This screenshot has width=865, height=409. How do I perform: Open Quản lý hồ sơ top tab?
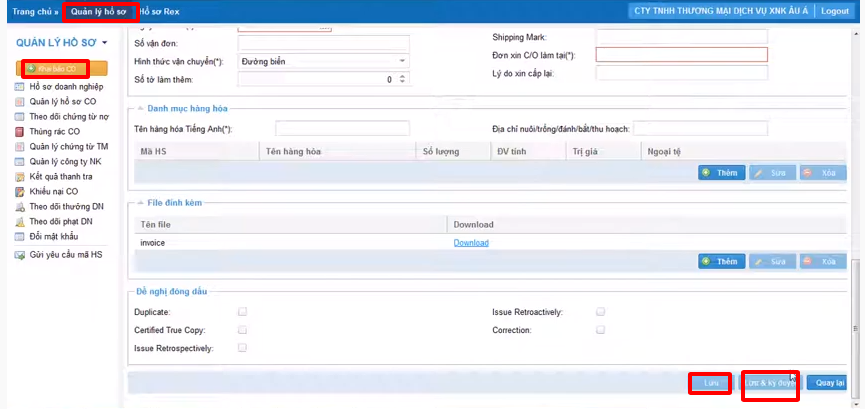click(x=99, y=11)
